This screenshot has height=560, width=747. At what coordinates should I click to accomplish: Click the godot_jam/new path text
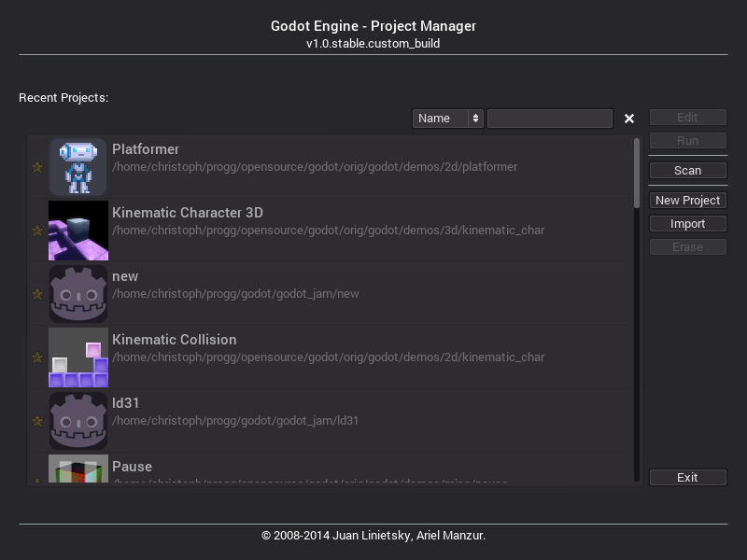(235, 294)
